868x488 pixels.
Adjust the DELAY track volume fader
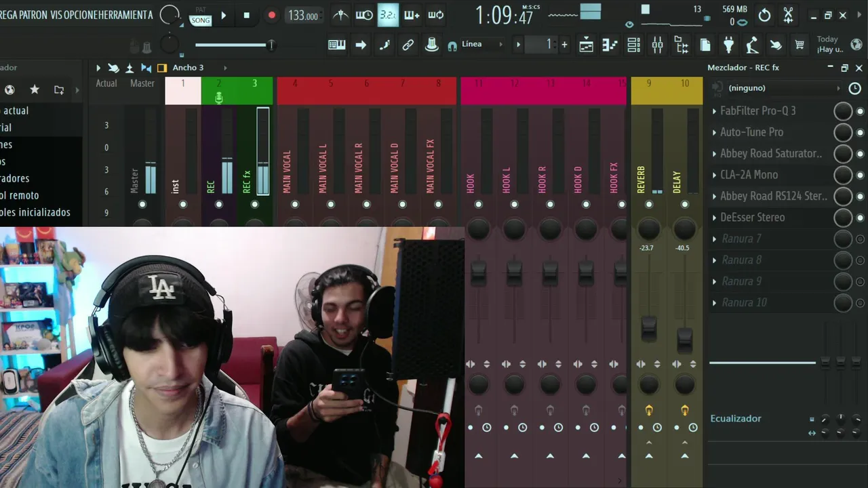click(685, 339)
